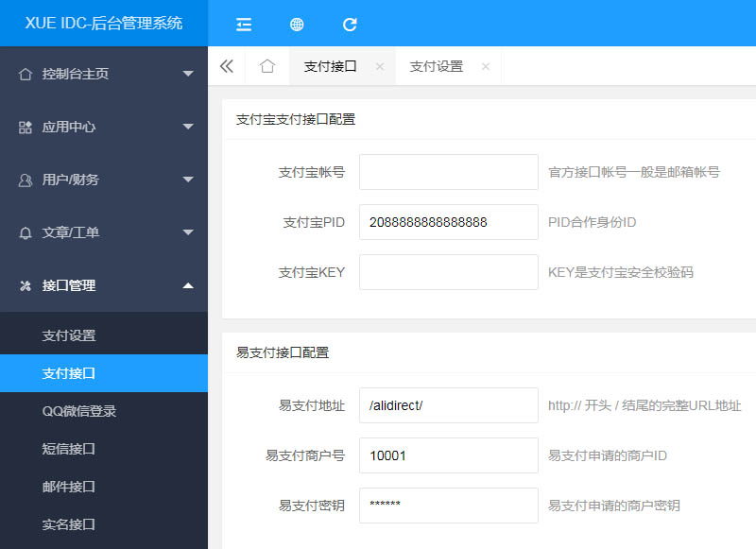Open 短信接口 in the sidebar
756x549 pixels.
[x=104, y=448]
